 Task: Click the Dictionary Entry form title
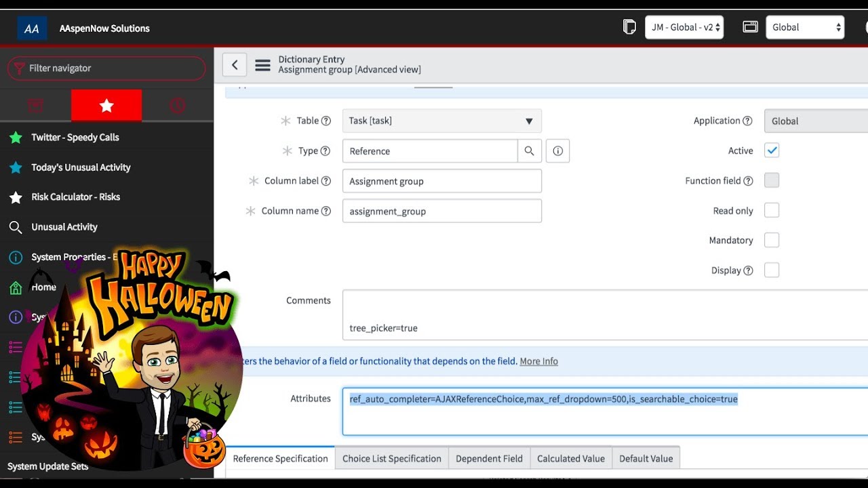click(311, 60)
